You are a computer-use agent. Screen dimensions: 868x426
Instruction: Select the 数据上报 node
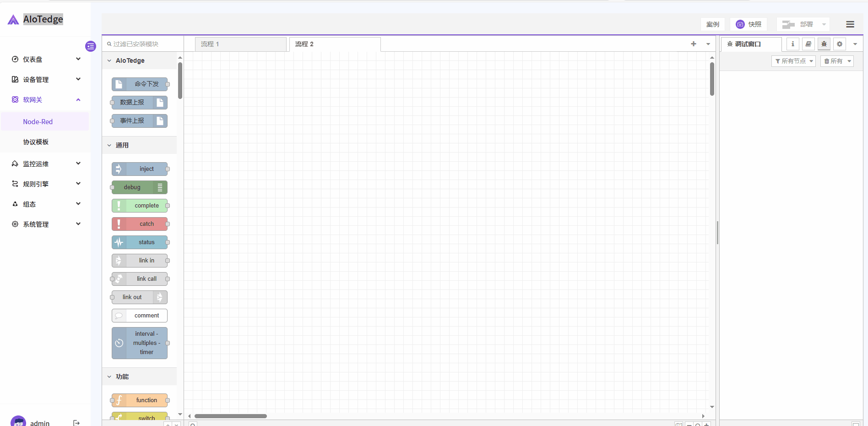[x=140, y=103]
